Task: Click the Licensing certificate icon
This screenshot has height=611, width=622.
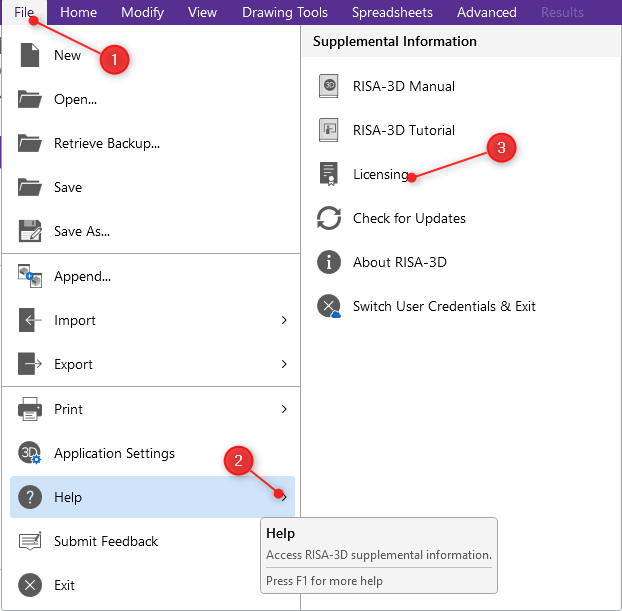Action: [x=329, y=174]
